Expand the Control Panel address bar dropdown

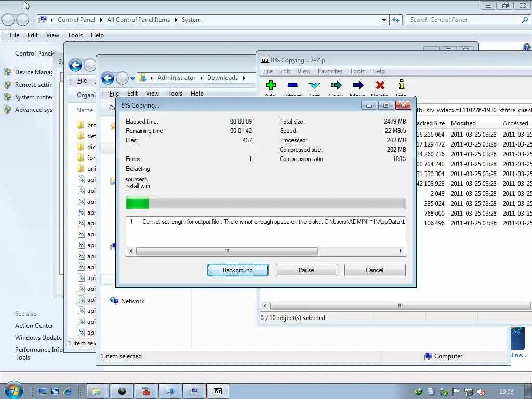pyautogui.click(x=384, y=20)
